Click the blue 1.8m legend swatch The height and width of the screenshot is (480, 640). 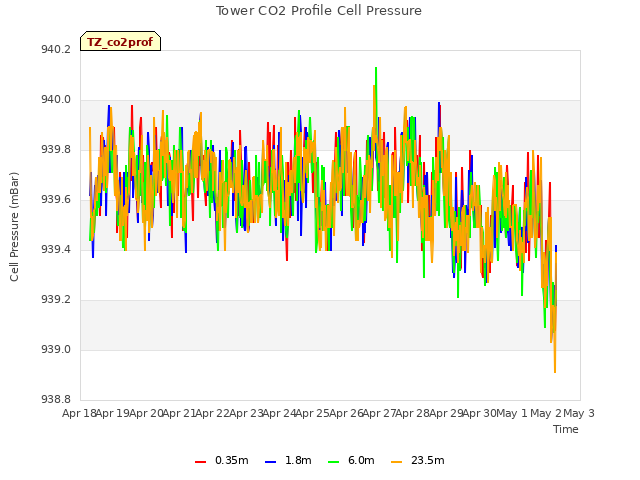click(x=270, y=462)
